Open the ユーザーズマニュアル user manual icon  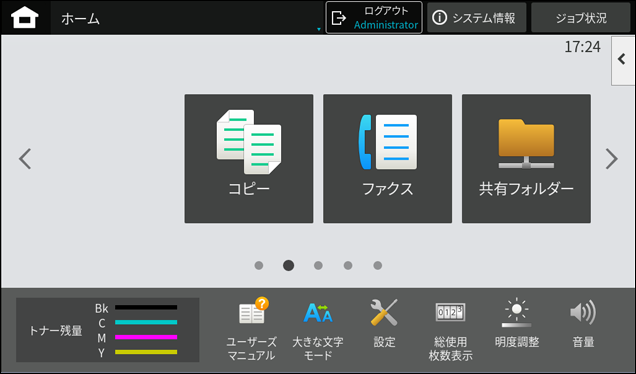251,329
